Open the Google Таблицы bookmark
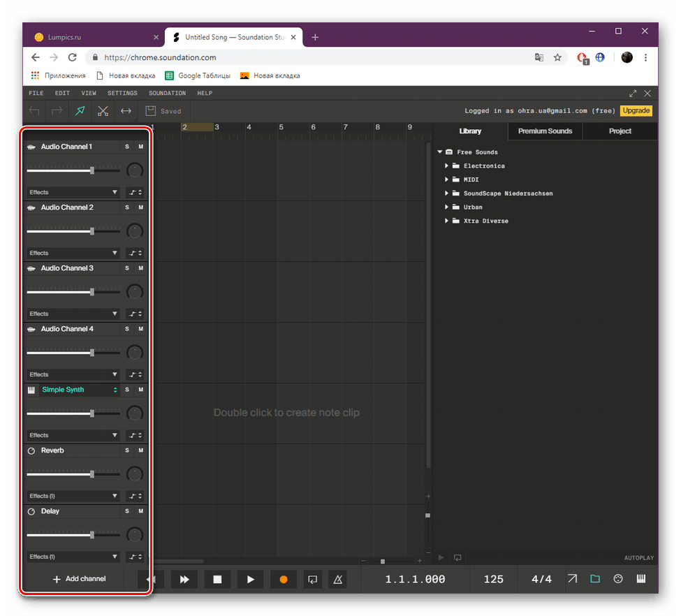The width and height of the screenshot is (681, 616). (198, 75)
